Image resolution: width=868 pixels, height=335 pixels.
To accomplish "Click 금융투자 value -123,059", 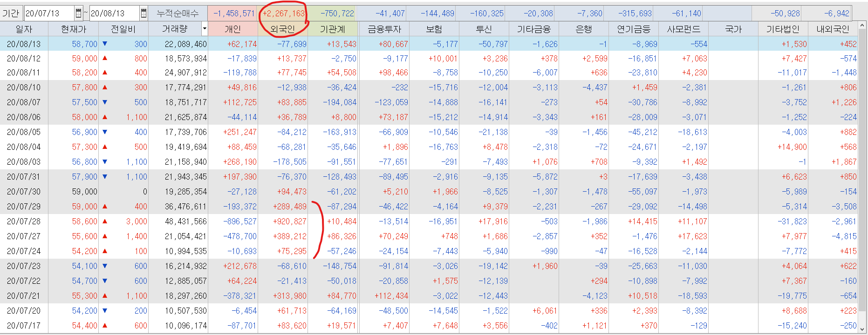I will point(391,102).
